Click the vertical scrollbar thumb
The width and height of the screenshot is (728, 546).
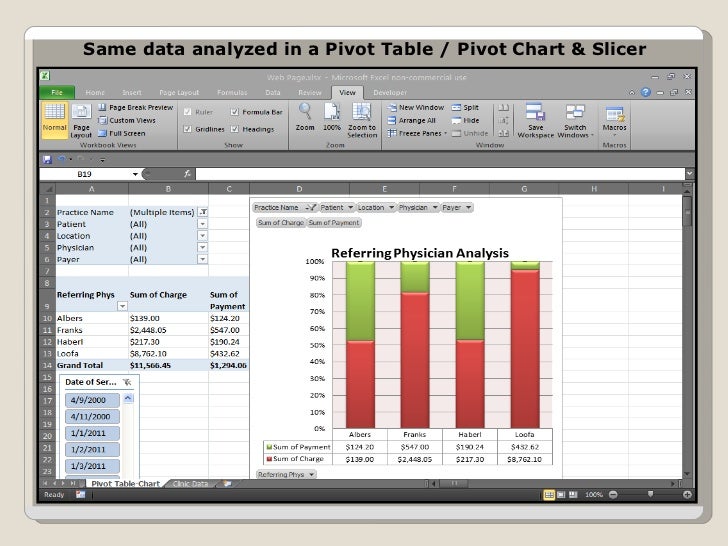(x=687, y=212)
